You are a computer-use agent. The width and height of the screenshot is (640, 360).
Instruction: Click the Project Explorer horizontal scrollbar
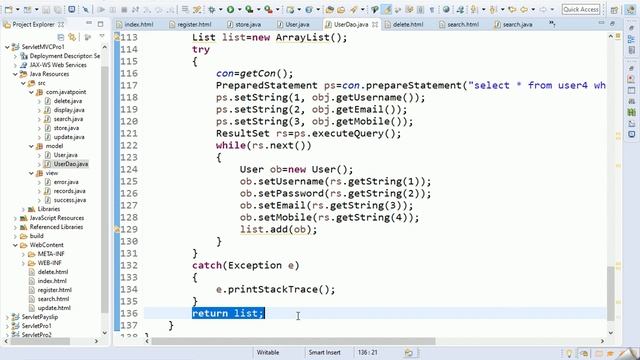point(40,341)
